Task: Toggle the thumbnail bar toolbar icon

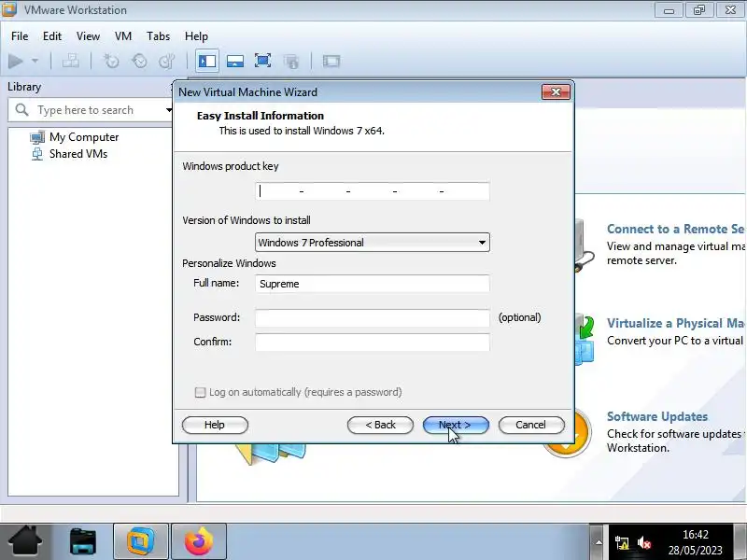Action: pos(235,61)
